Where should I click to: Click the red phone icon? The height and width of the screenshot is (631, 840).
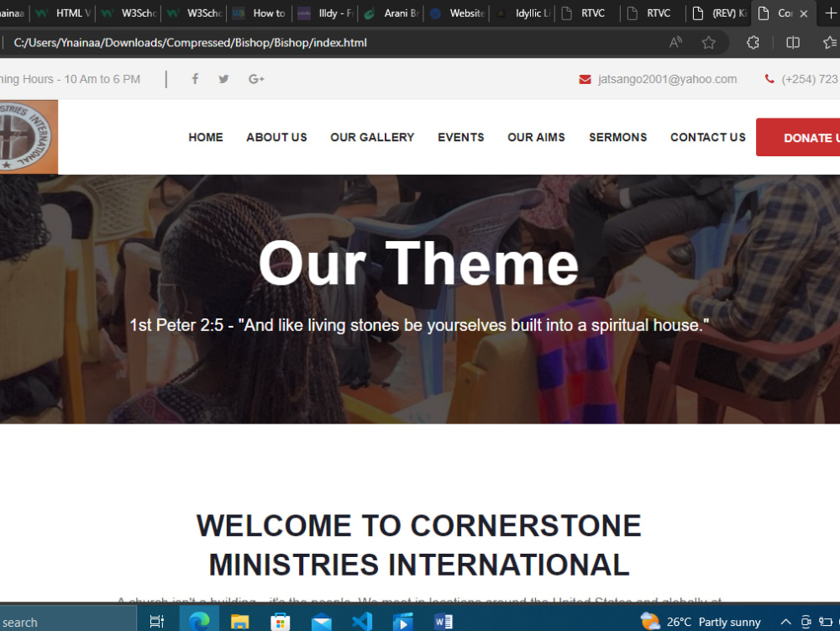[769, 79]
